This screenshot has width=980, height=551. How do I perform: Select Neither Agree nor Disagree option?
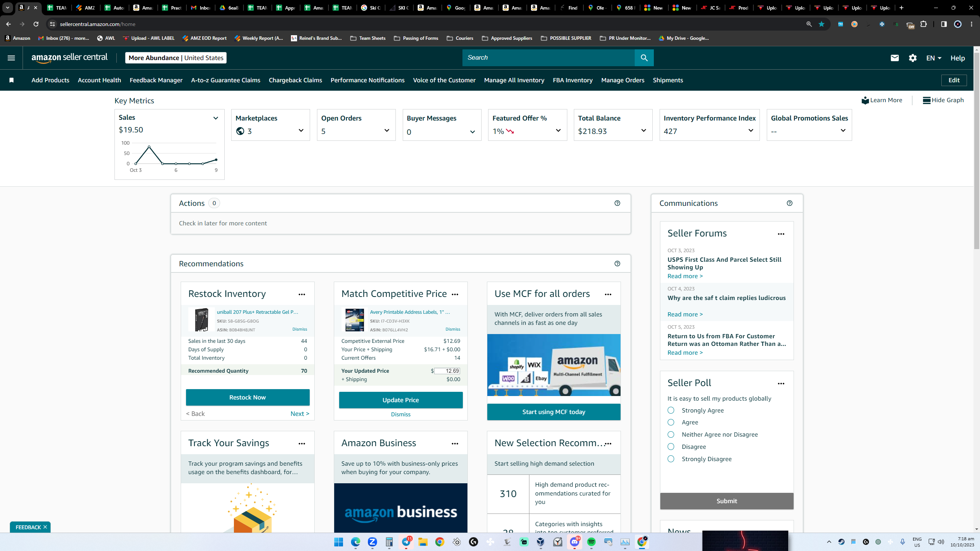671,435
